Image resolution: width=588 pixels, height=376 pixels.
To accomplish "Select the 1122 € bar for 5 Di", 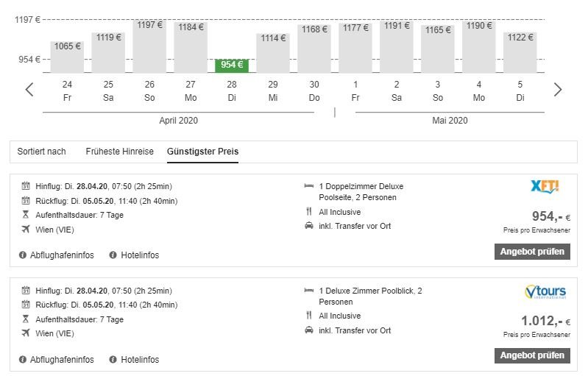I will click(520, 52).
